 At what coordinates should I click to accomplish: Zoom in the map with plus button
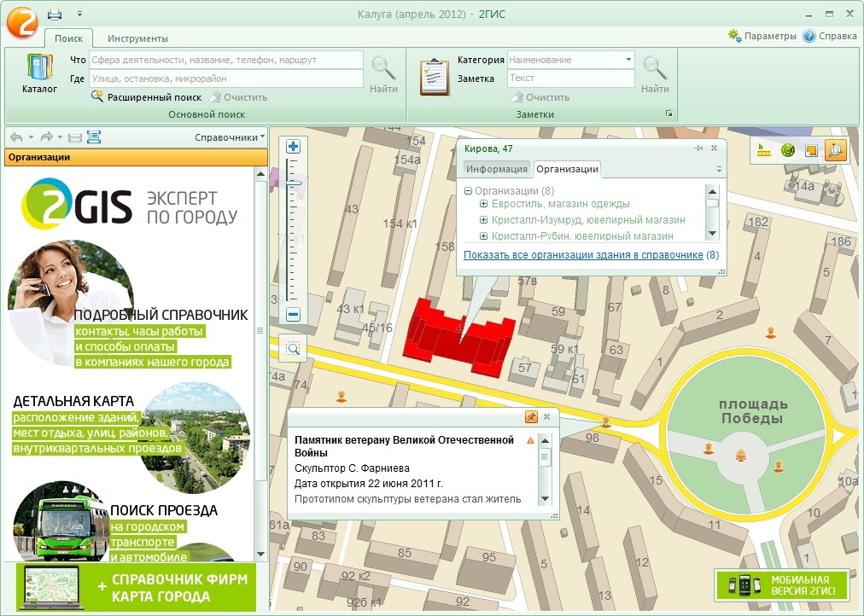click(x=293, y=147)
